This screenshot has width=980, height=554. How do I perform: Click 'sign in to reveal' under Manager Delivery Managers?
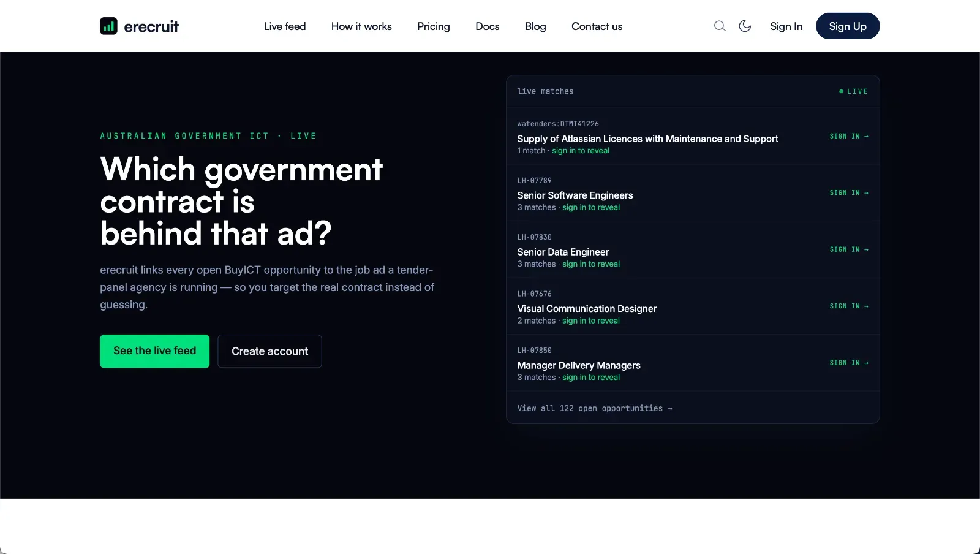[591, 378]
